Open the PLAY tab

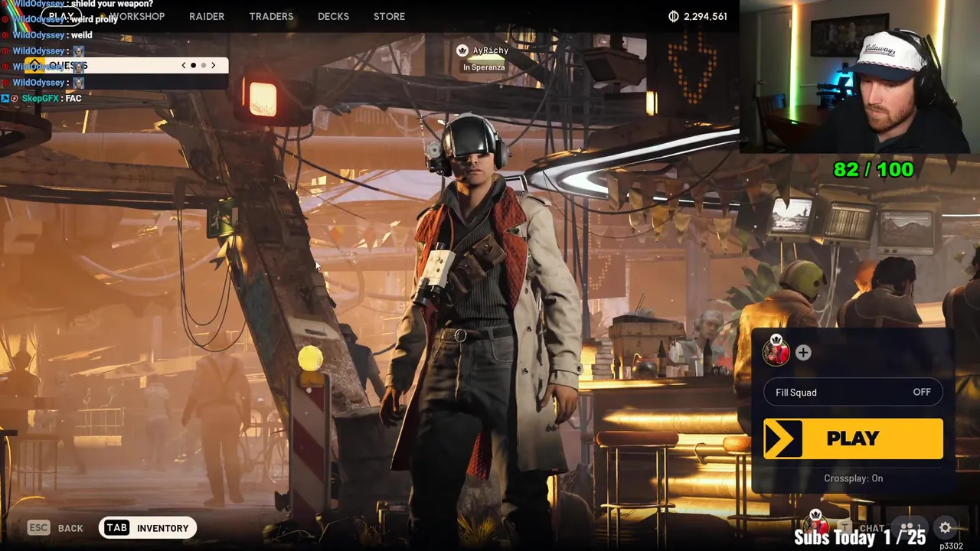(x=61, y=16)
